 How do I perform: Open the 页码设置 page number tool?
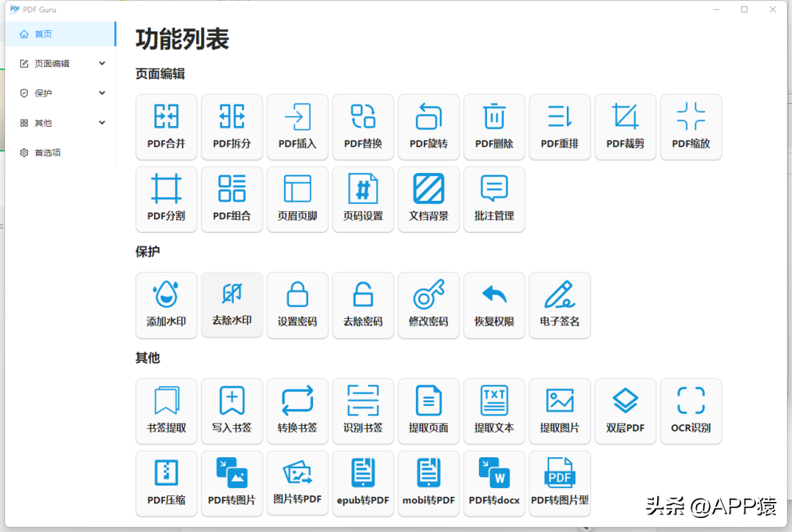coord(363,199)
